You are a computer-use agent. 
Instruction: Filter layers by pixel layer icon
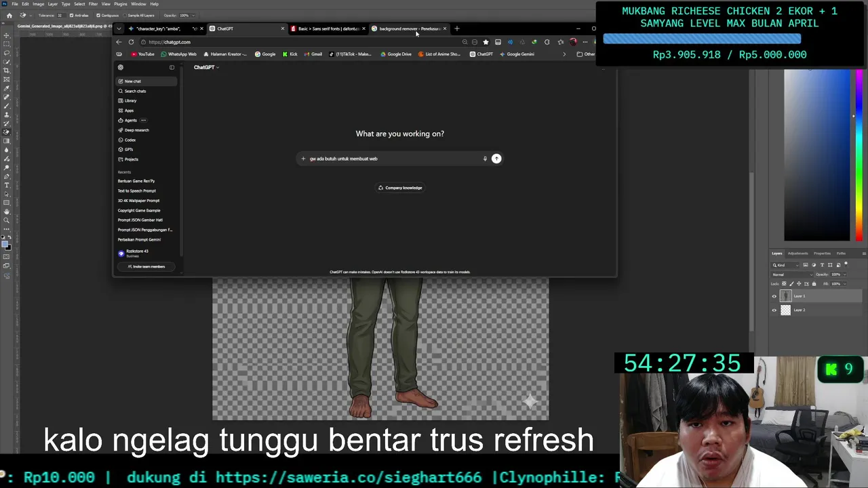pyautogui.click(x=806, y=265)
